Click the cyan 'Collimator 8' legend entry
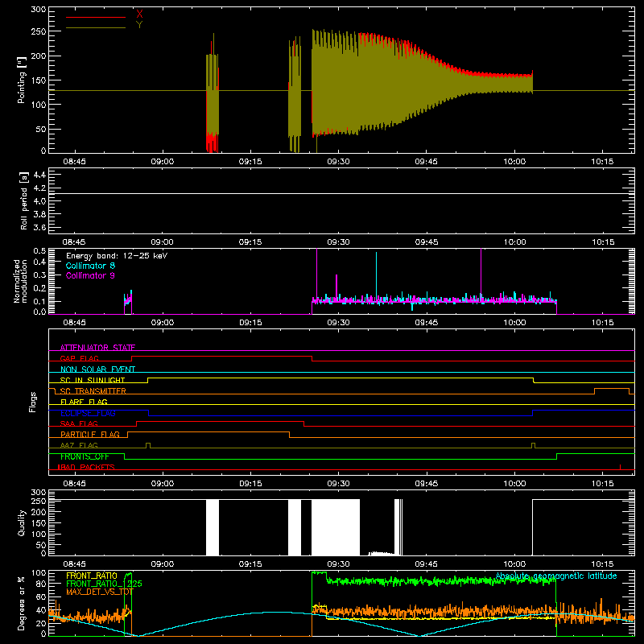 coord(90,266)
